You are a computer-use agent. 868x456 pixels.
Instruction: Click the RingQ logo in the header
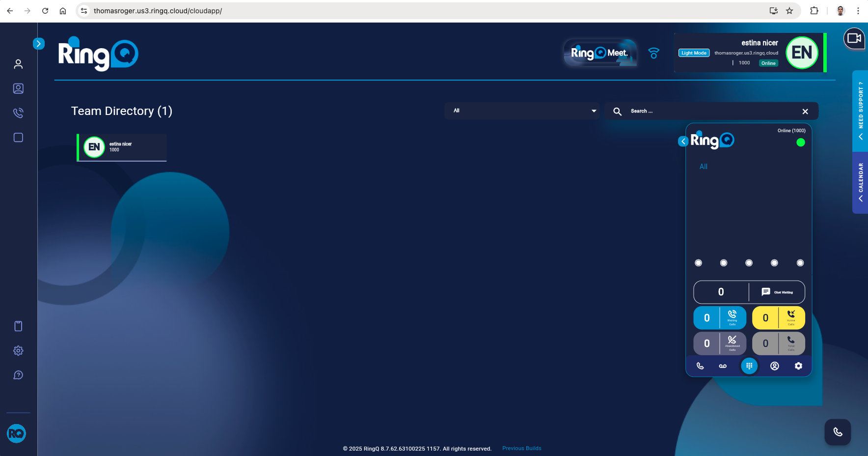tap(98, 54)
